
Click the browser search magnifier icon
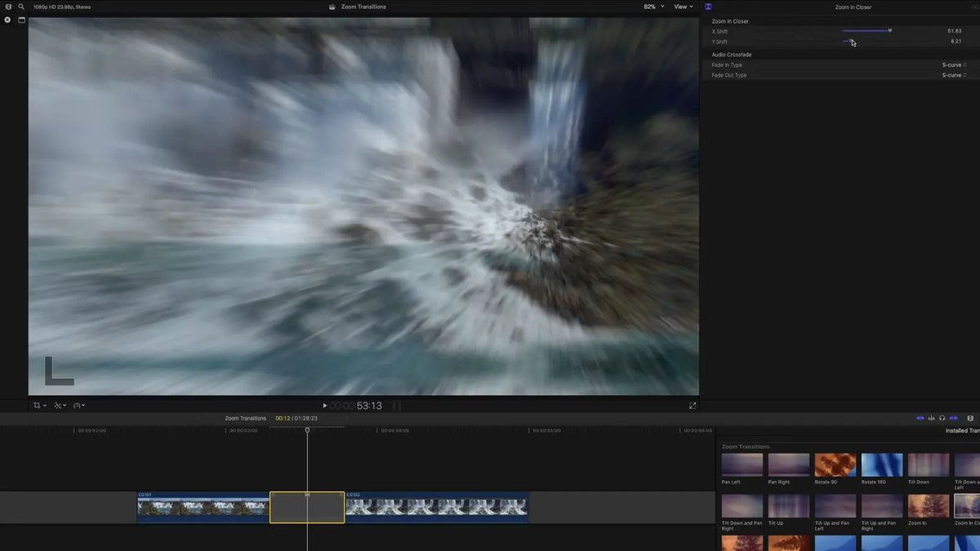pyautogui.click(x=21, y=7)
